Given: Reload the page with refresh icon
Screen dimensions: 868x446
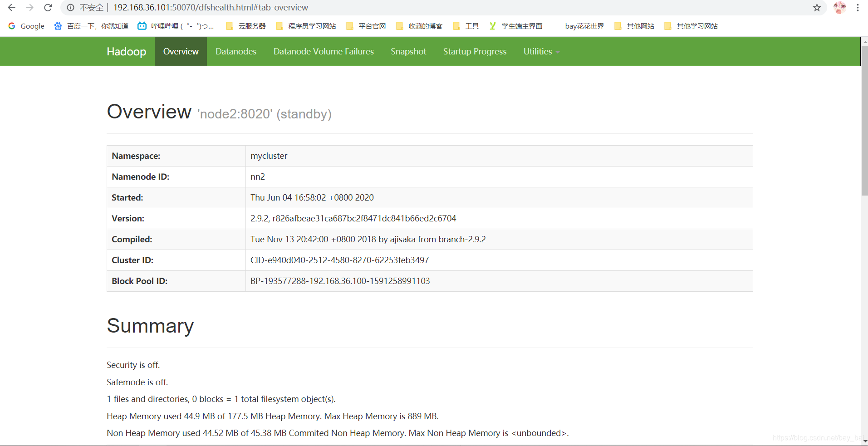Looking at the screenshot, I should (x=48, y=8).
